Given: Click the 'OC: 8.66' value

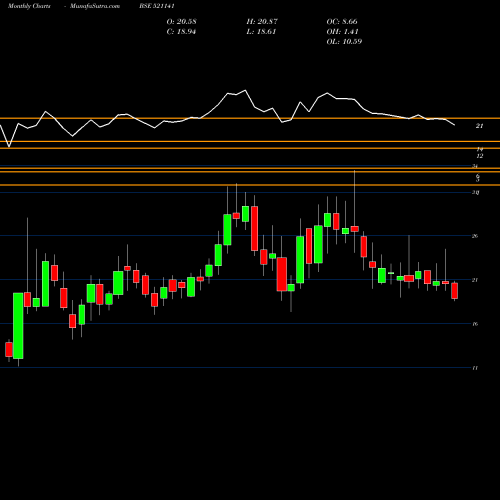Looking at the screenshot, I should click(x=342, y=22).
